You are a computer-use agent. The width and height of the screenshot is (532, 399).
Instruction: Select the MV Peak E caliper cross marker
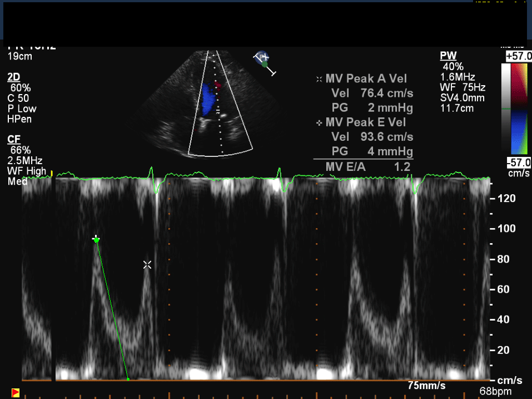tap(96, 239)
